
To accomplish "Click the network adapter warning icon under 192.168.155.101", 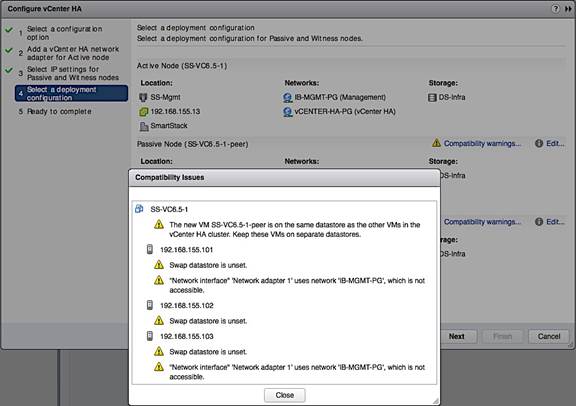I will (159, 280).
